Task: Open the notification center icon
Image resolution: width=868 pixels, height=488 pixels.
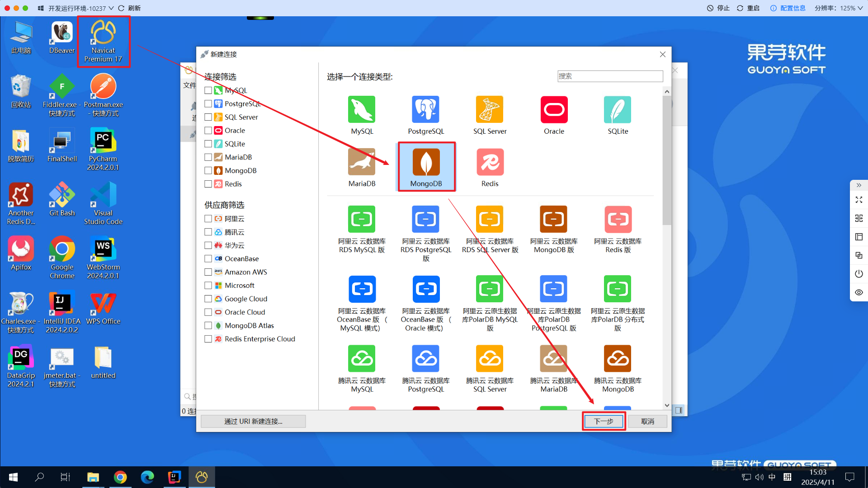Action: pyautogui.click(x=850, y=477)
